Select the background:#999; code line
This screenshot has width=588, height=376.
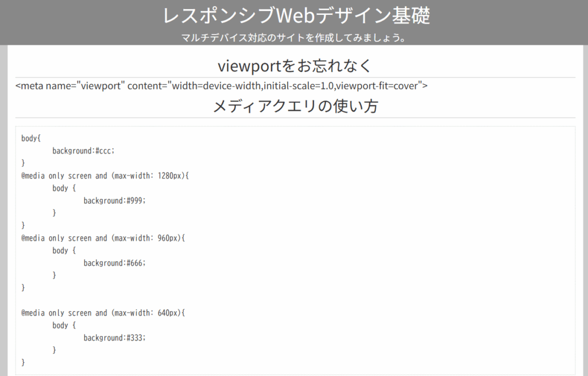[x=115, y=200]
